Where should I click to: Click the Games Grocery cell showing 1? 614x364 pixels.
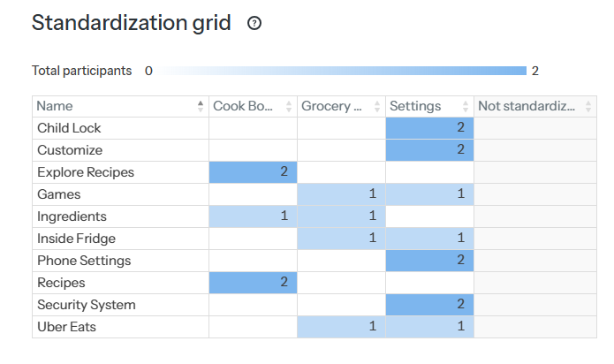pos(341,194)
